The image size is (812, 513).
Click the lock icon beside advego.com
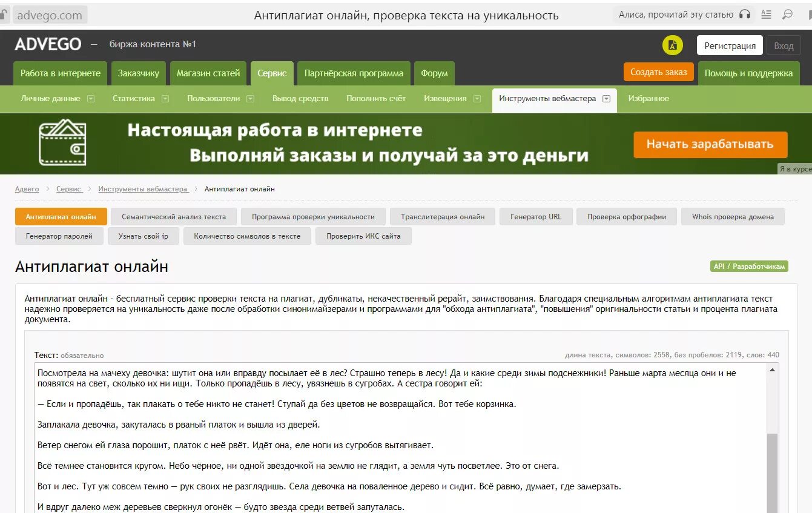(x=4, y=15)
